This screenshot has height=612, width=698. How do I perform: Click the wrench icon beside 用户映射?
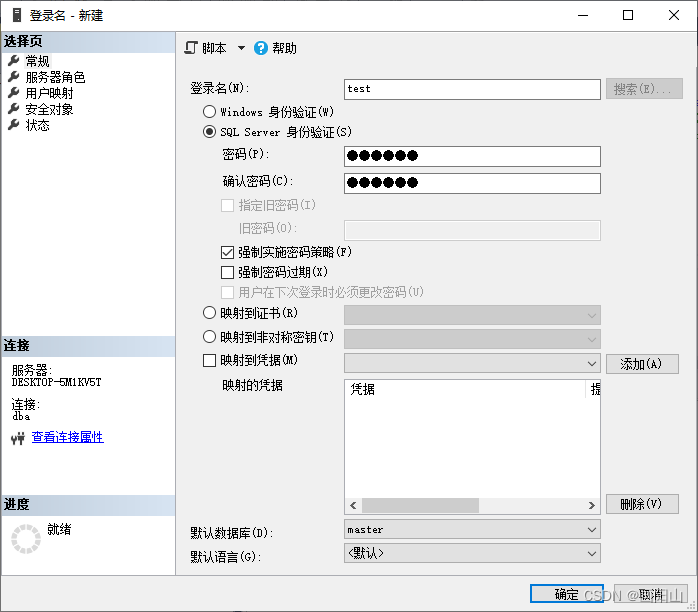click(x=14, y=93)
